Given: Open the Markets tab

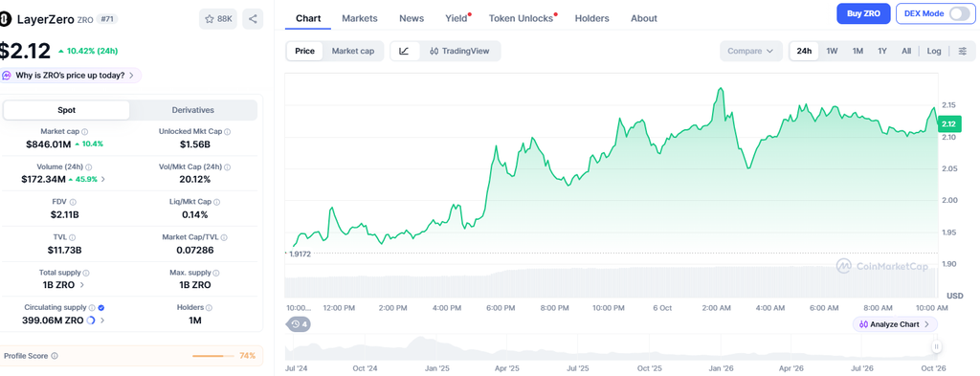Looking at the screenshot, I should click(x=360, y=18).
